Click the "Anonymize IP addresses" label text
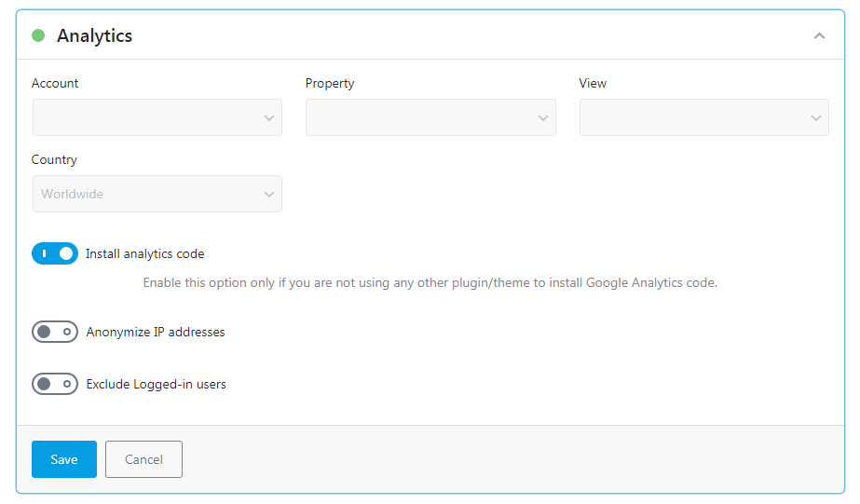 point(155,332)
